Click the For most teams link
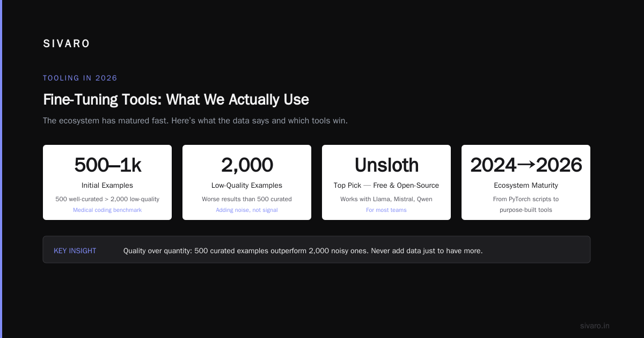 pos(386,210)
